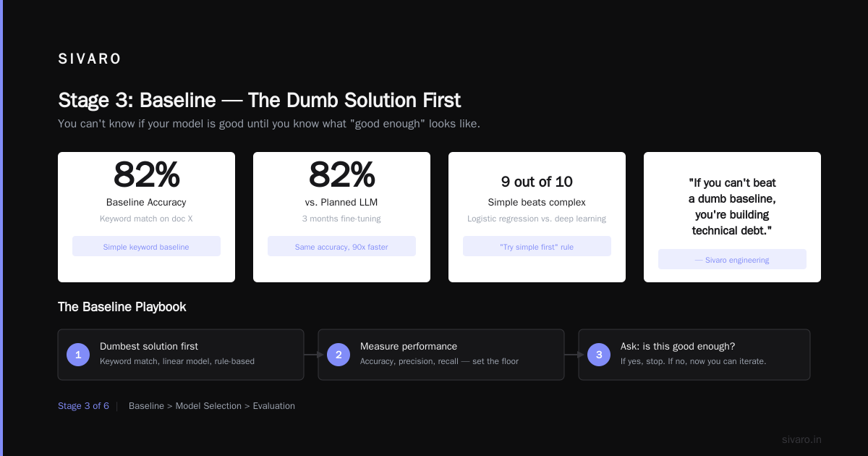The image size is (868, 456).
Task: Click "Measure performance" step title
Action: (409, 347)
